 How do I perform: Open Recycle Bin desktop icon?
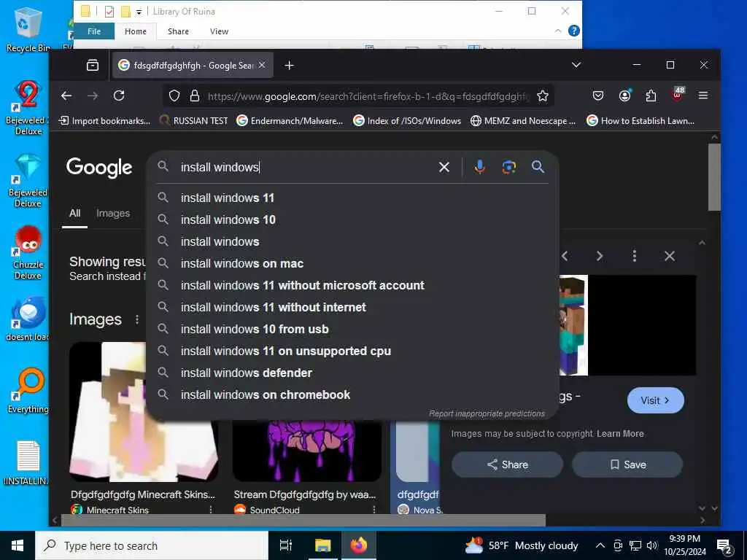click(x=27, y=29)
